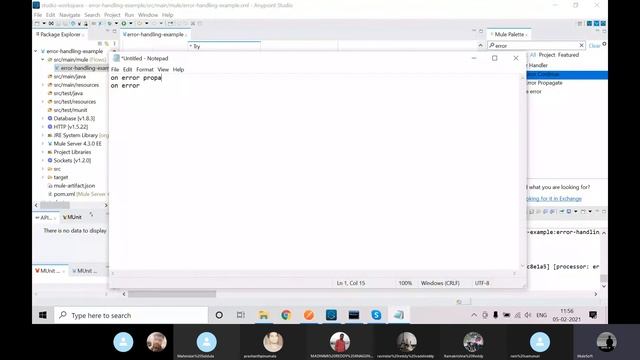Open Notepad Format menu
The height and width of the screenshot is (360, 640).
(x=145, y=69)
